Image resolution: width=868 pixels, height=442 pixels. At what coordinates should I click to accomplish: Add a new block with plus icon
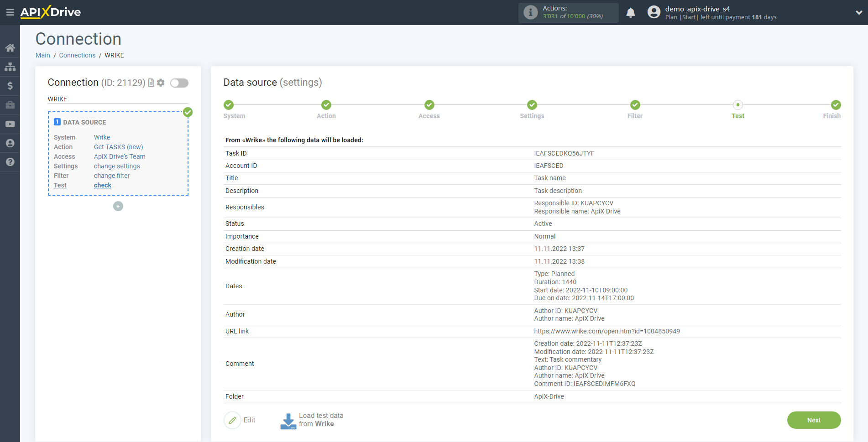[x=118, y=206]
